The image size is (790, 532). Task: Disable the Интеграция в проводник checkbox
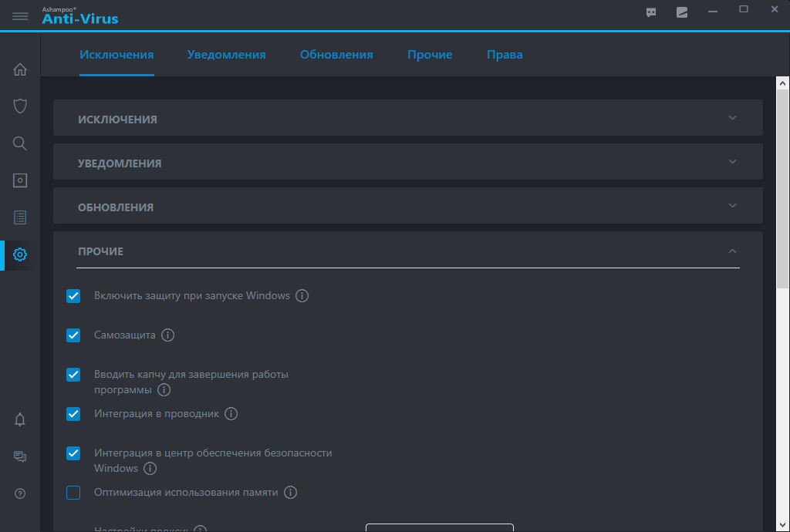[x=73, y=414]
